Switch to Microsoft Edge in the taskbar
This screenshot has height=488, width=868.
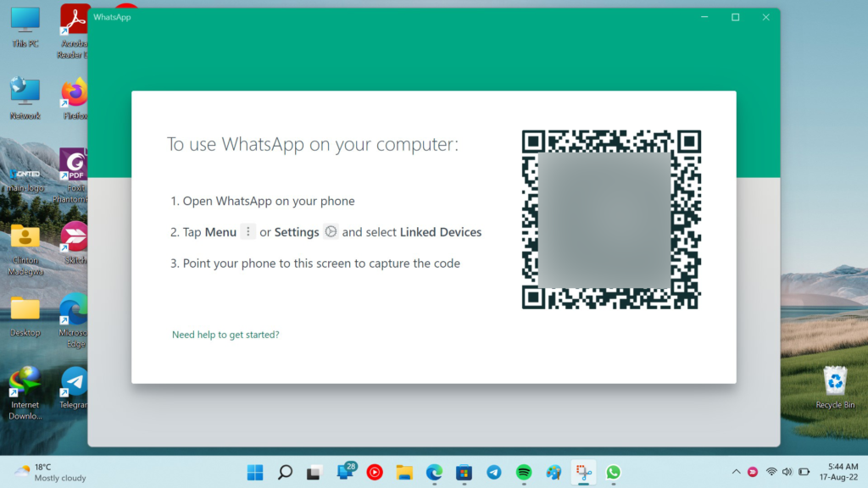pos(435,473)
